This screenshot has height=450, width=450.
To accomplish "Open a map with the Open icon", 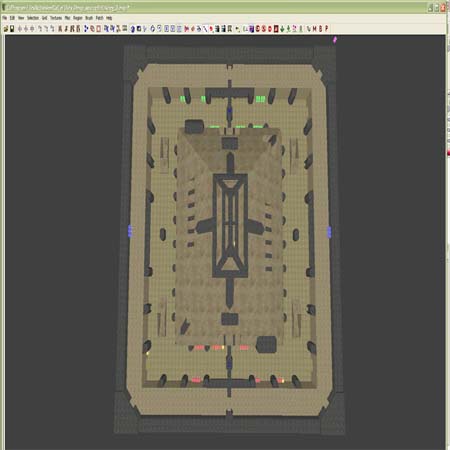I will [6, 29].
